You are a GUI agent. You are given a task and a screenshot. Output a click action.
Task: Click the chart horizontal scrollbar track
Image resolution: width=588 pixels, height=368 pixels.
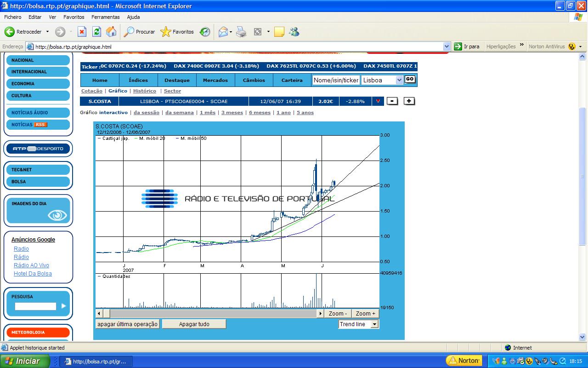point(211,313)
